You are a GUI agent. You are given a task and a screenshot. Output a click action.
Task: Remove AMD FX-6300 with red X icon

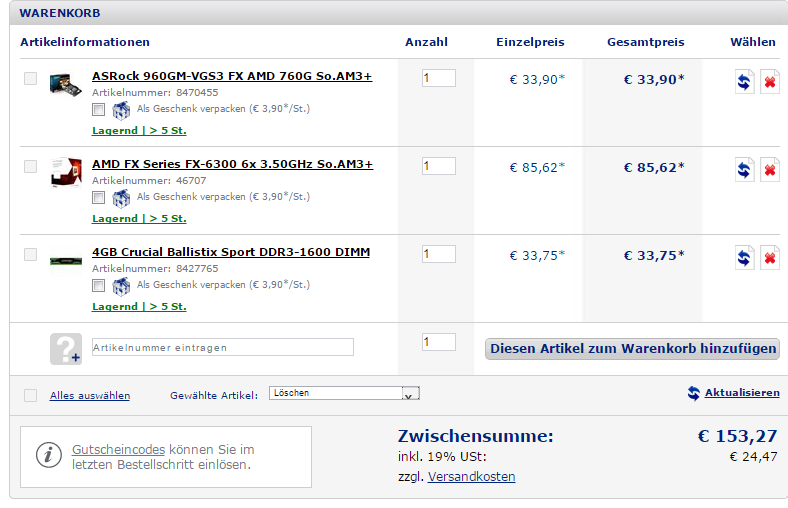point(770,169)
